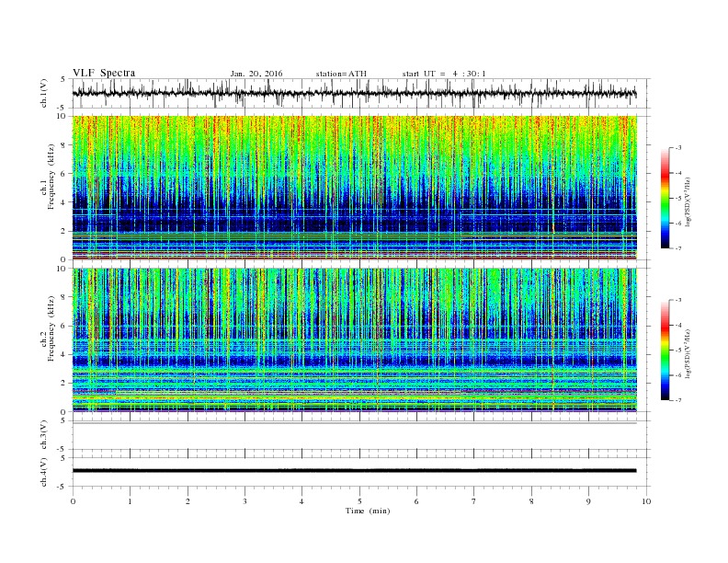Select the "ch.4(V)" axis label

click(44, 472)
